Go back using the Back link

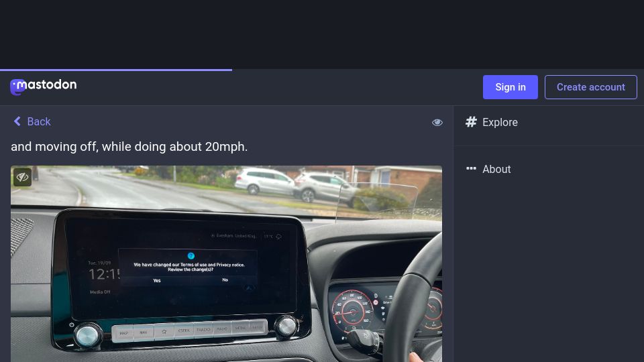(32, 121)
